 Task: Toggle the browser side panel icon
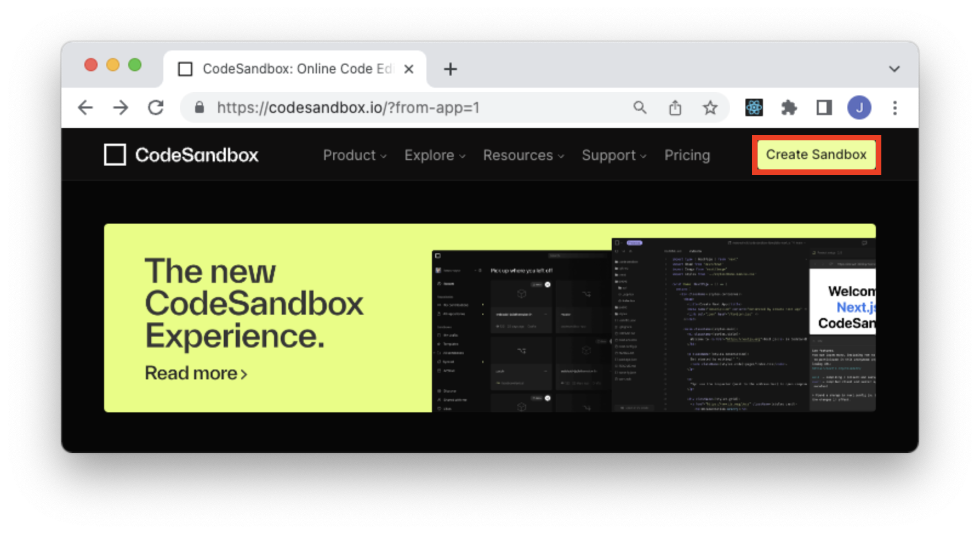[824, 107]
